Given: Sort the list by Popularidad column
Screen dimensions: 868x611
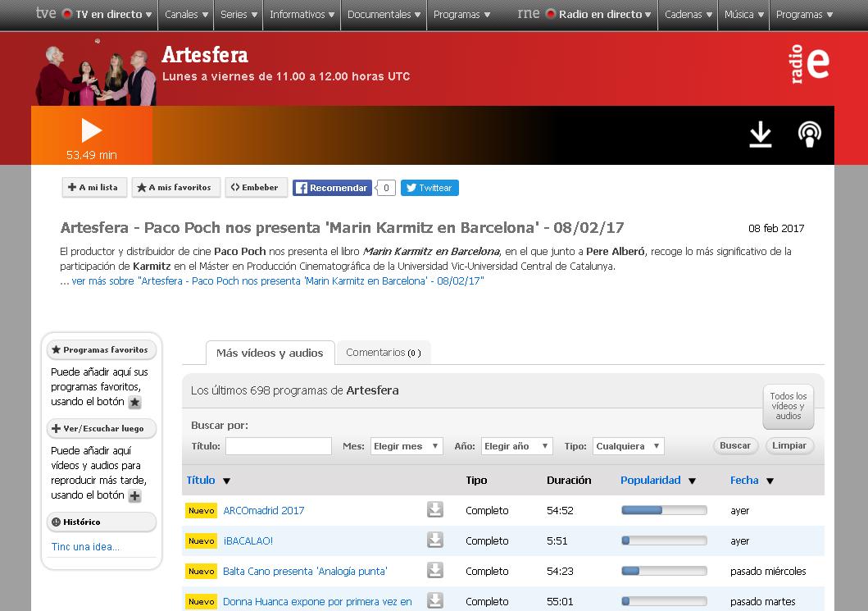Looking at the screenshot, I should click(651, 481).
